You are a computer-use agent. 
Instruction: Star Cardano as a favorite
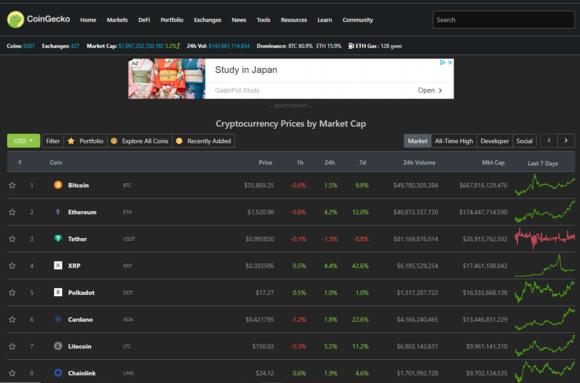coord(12,319)
